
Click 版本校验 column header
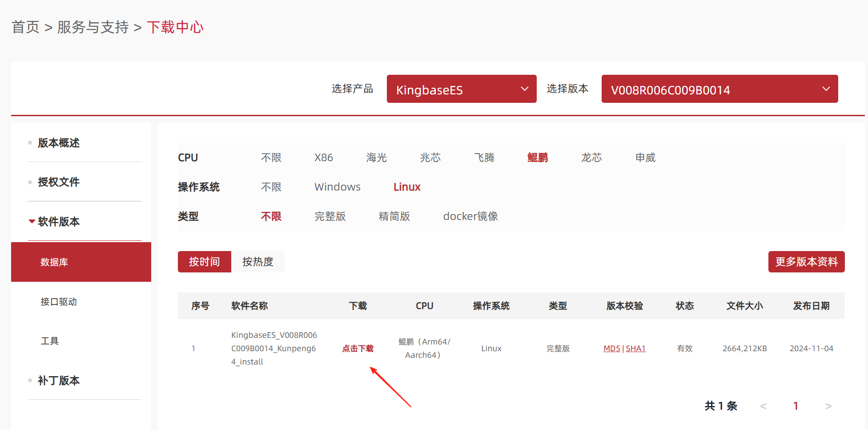coord(625,306)
